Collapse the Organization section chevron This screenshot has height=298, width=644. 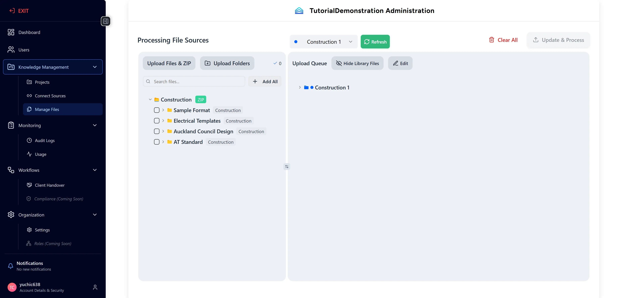pos(95,215)
